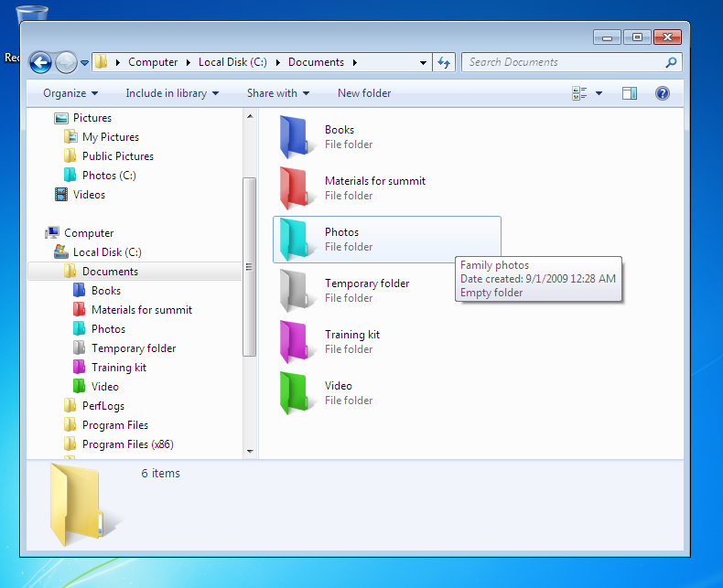Select the gray Temporary folder icon

[296, 291]
